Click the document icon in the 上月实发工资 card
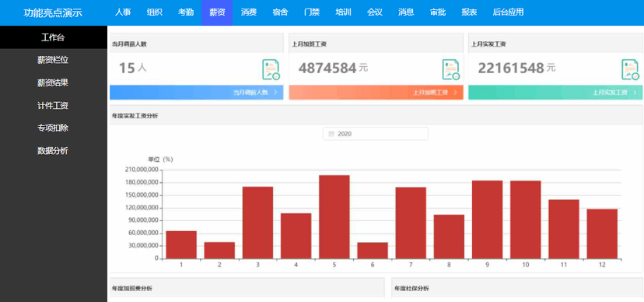This screenshot has height=302, width=644. pos(630,69)
